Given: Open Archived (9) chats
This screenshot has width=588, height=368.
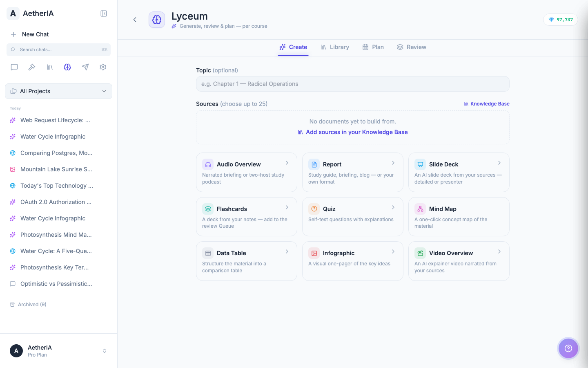Looking at the screenshot, I should [x=28, y=305].
